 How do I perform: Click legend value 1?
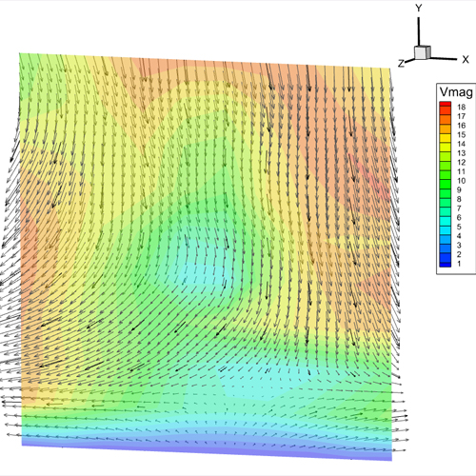tap(459, 264)
